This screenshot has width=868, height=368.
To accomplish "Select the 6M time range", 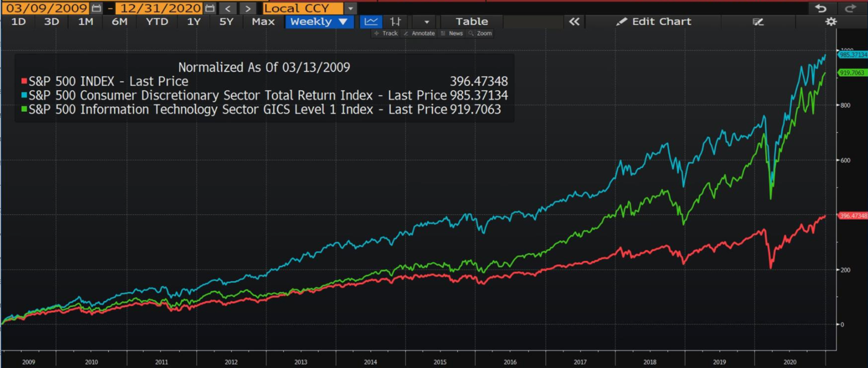I will coord(119,22).
